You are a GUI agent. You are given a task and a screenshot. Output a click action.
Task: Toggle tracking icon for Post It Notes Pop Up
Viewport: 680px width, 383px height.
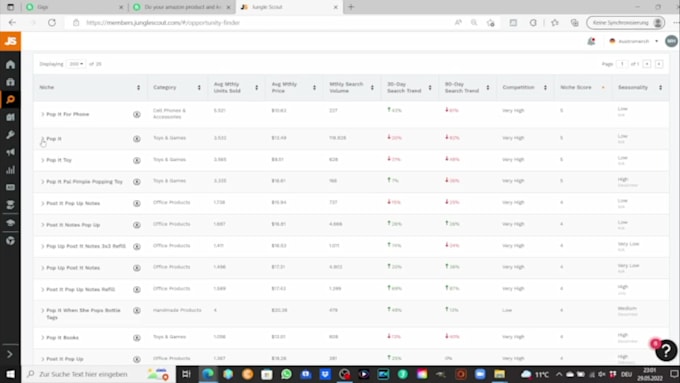coord(137,225)
